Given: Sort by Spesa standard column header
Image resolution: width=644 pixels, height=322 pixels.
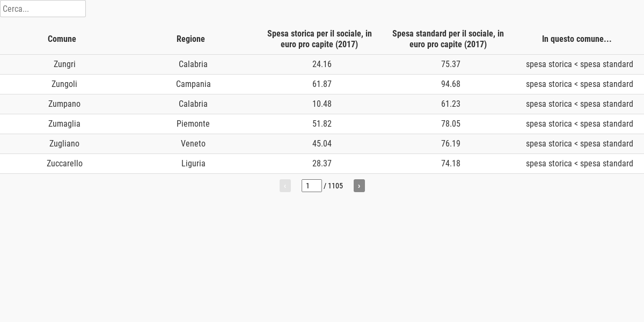Looking at the screenshot, I should coord(448,39).
